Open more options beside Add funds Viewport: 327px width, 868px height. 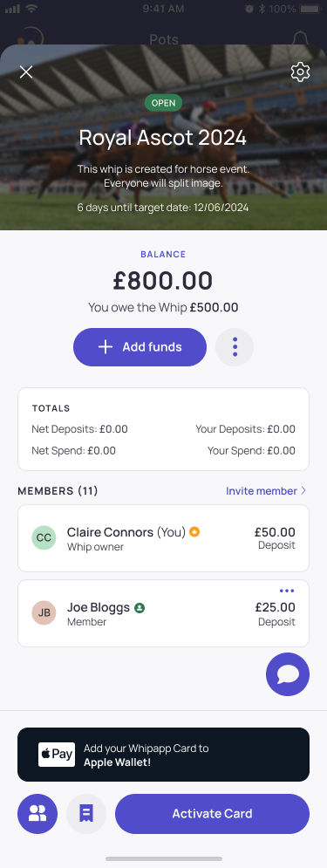pyautogui.click(x=235, y=347)
